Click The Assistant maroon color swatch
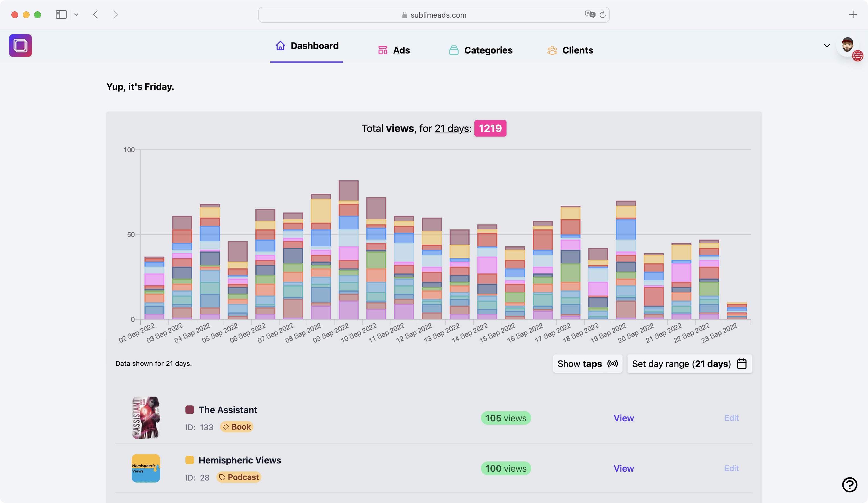 pyautogui.click(x=189, y=410)
